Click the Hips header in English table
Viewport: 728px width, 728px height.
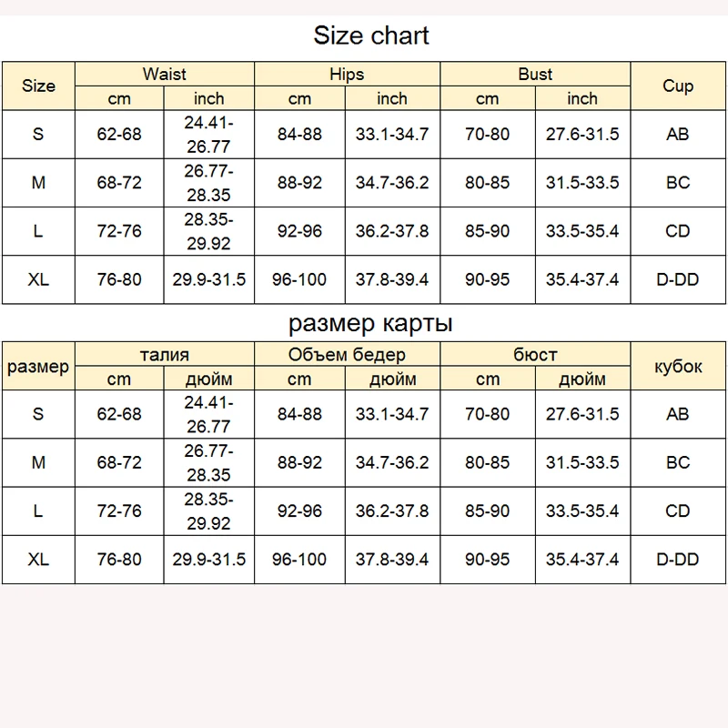coord(347,74)
